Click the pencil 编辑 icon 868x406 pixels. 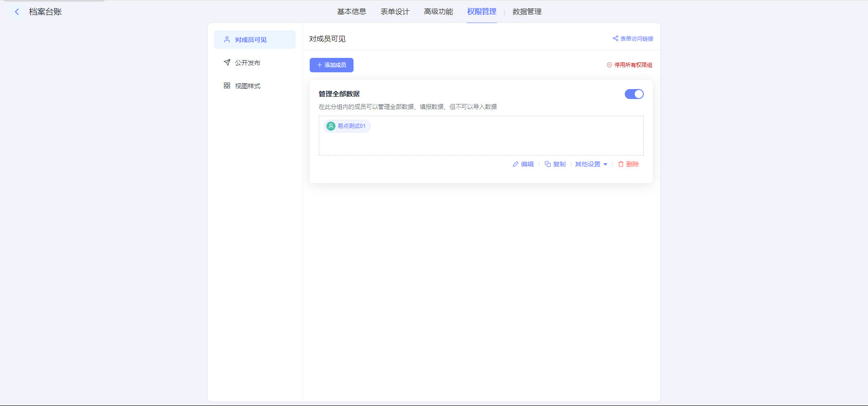click(515, 164)
